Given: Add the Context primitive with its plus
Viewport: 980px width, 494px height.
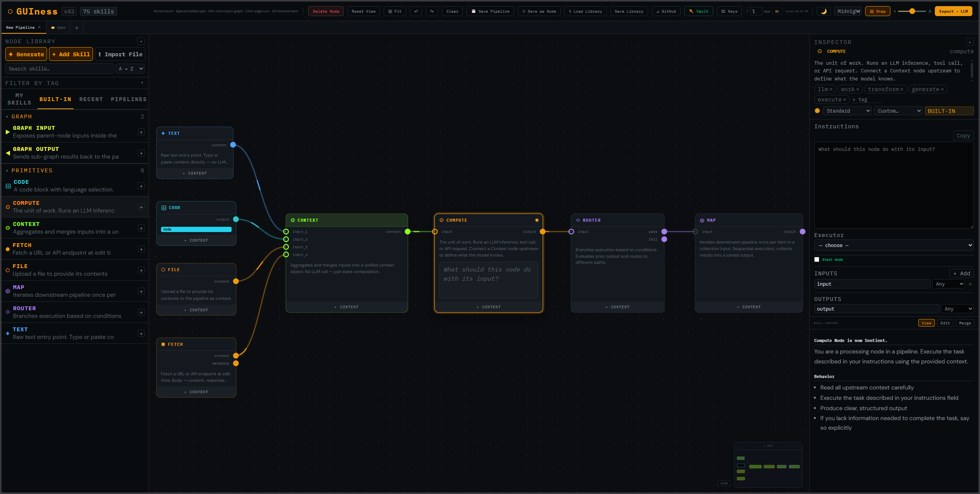Looking at the screenshot, I should click(141, 228).
